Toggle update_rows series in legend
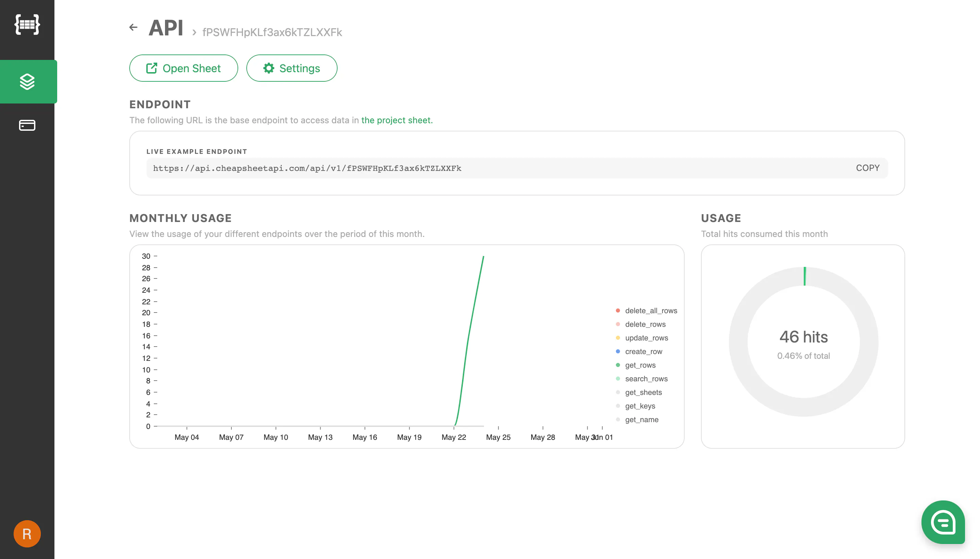 tap(642, 338)
